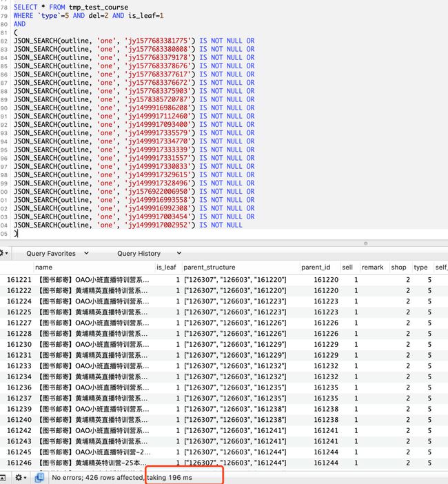Select result row with id 161231
The width and height of the screenshot is (448, 484).
coord(224,355)
